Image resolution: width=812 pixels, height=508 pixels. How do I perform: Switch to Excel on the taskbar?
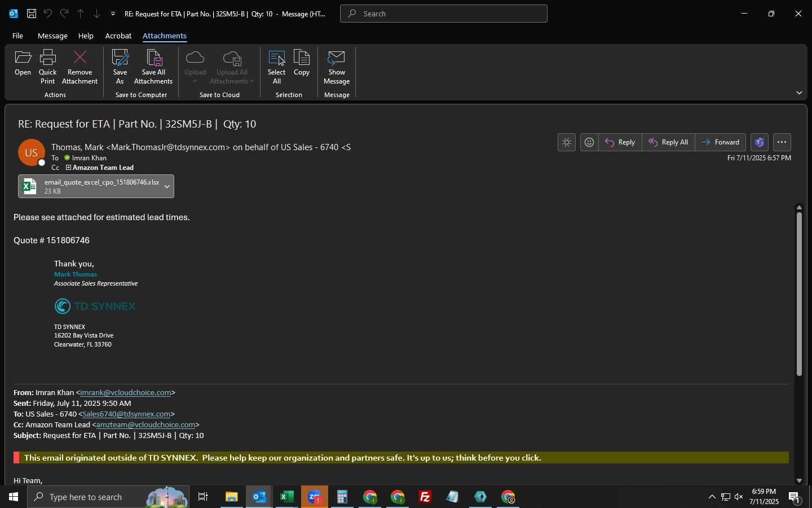point(287,497)
